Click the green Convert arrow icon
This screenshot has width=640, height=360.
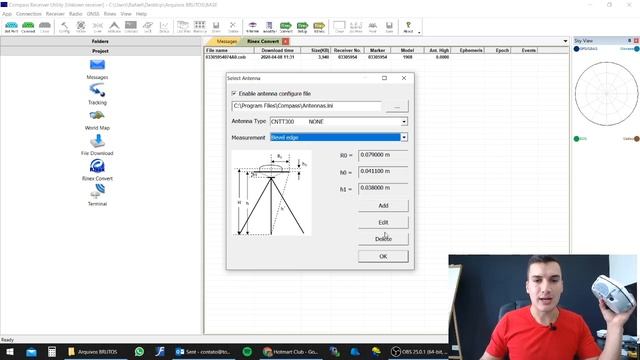tap(286, 27)
